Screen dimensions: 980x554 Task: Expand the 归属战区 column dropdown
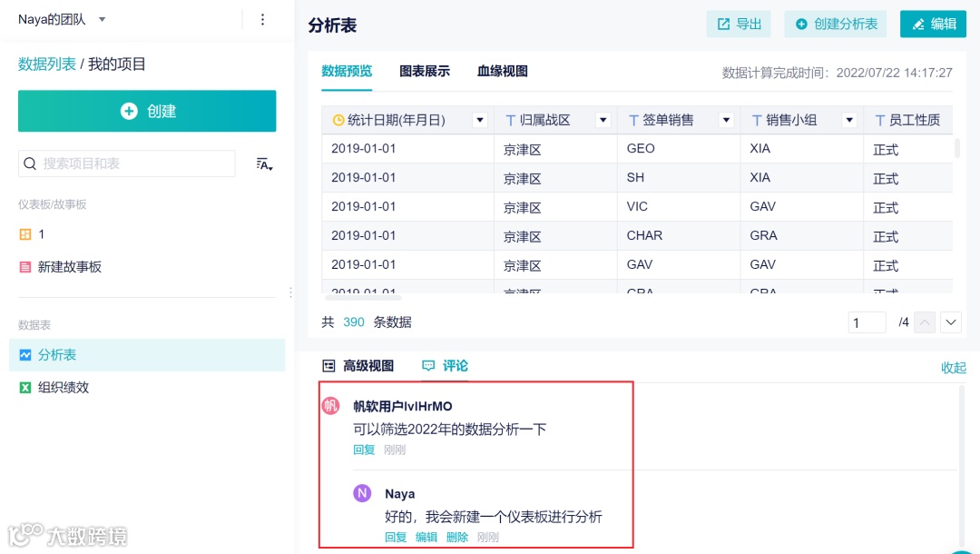click(x=603, y=119)
